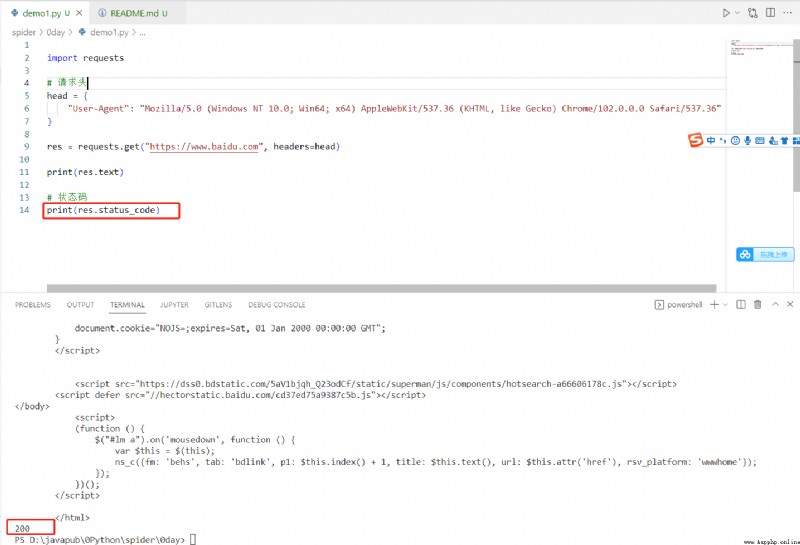The width and height of the screenshot is (800, 545).
Task: Click the print(res.text) line
Action: pyautogui.click(x=85, y=172)
